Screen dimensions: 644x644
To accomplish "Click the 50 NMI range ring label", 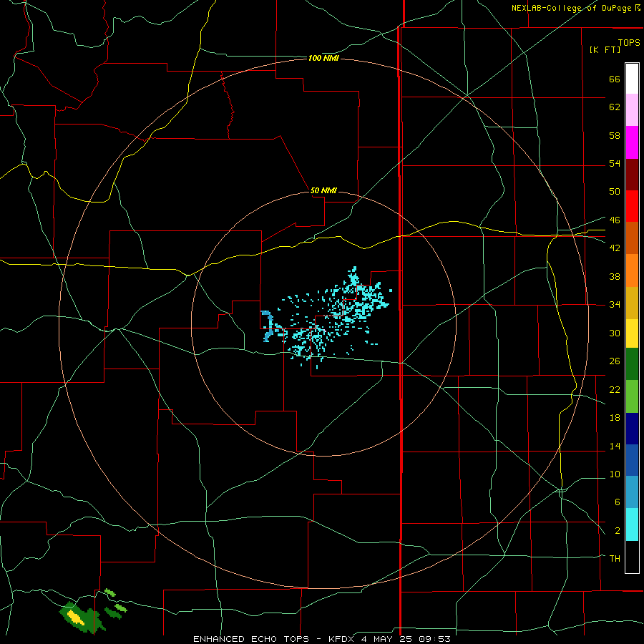I will point(323,190).
